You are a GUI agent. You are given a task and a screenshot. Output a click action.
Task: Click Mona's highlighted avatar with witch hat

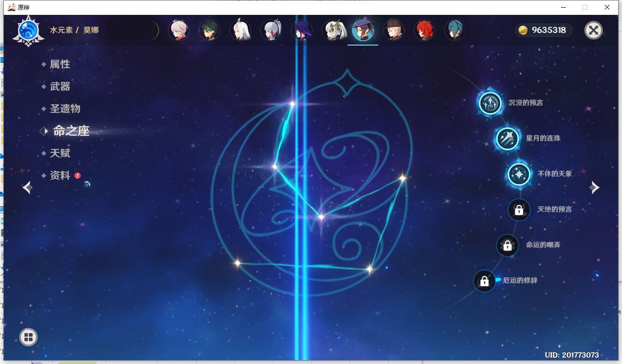point(363,30)
